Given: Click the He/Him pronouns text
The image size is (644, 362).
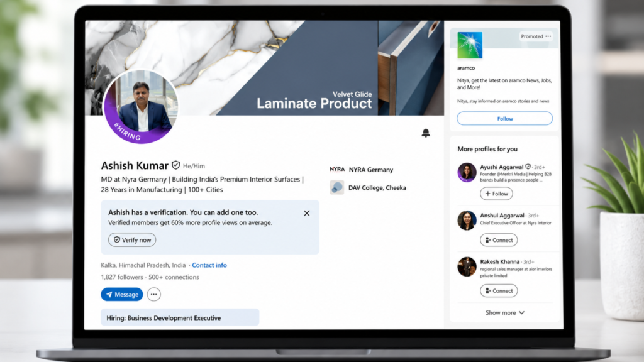Looking at the screenshot, I should [x=194, y=166].
